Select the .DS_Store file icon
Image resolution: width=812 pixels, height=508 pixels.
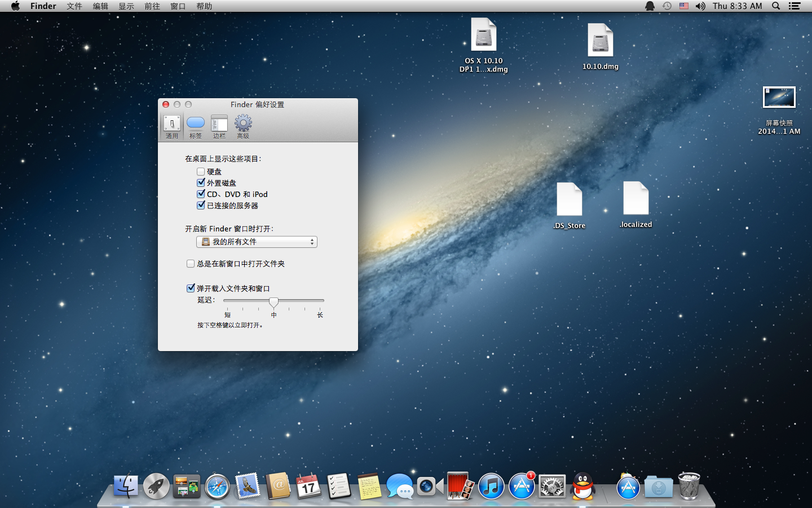coord(570,199)
